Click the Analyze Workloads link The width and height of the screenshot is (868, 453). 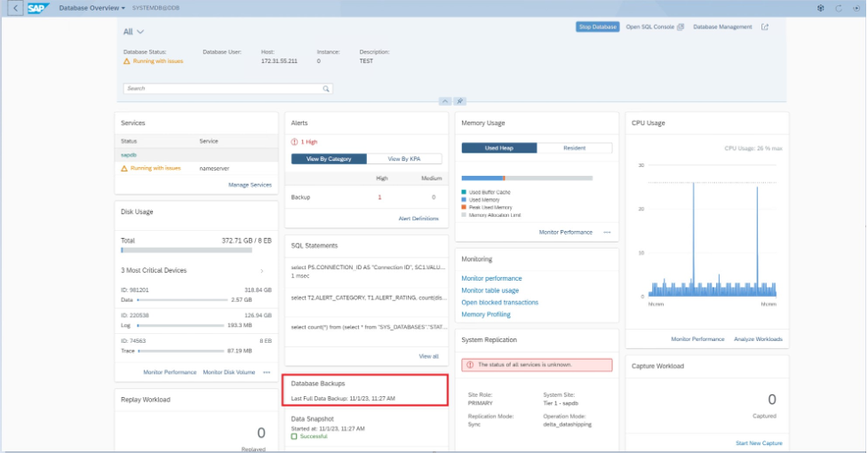[x=758, y=339]
